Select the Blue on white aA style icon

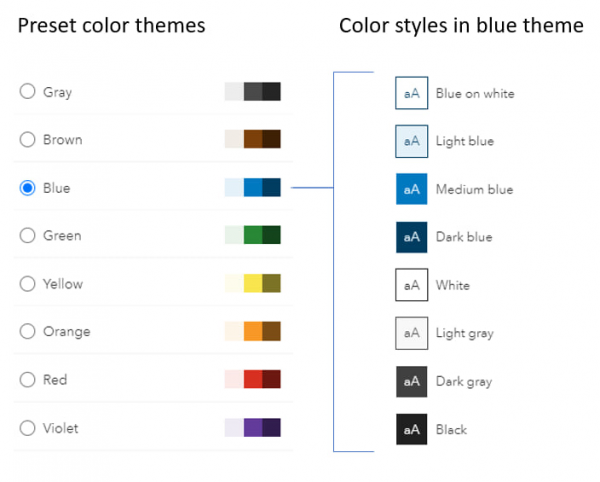pos(411,93)
